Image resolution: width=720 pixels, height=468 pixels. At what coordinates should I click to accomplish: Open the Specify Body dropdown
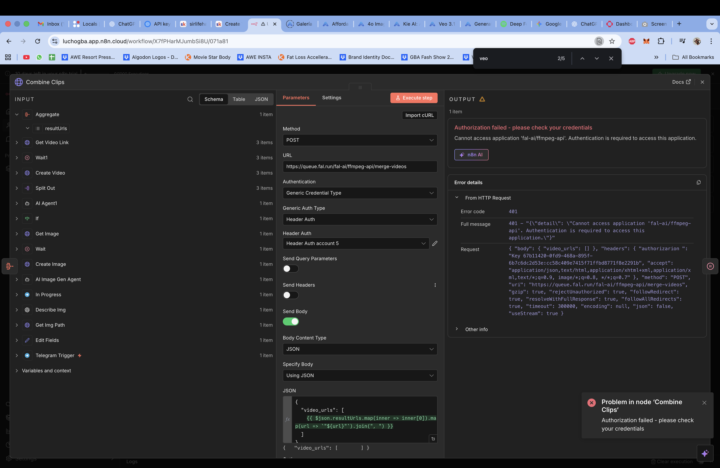tap(360, 376)
